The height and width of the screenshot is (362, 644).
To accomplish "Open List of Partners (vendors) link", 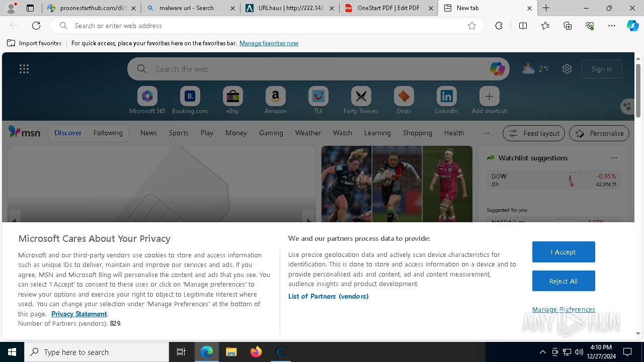I will click(329, 296).
